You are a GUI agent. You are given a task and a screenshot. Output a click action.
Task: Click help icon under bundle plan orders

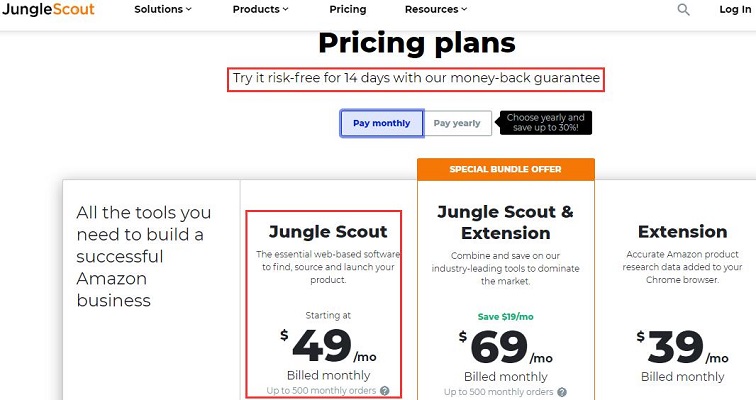click(x=561, y=392)
